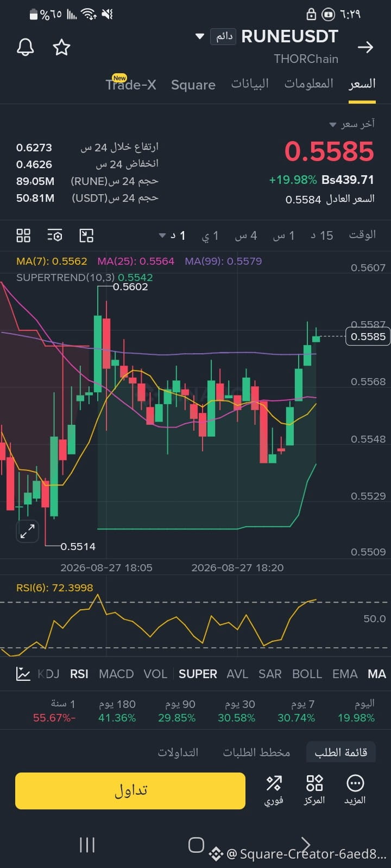Switch to the المعلومات tab
The image size is (391, 868).
[x=309, y=84]
